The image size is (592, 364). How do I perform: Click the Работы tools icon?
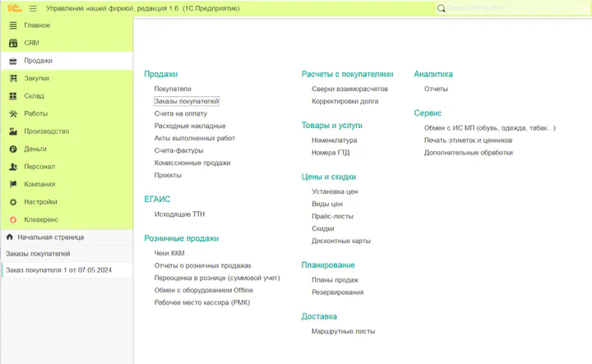[x=12, y=113]
